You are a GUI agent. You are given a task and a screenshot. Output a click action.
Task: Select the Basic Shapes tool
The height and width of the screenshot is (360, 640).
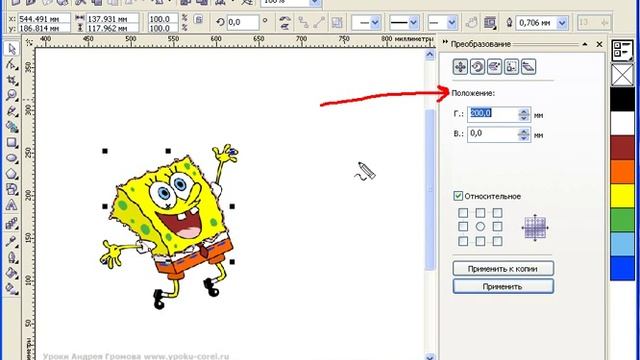tap(11, 189)
